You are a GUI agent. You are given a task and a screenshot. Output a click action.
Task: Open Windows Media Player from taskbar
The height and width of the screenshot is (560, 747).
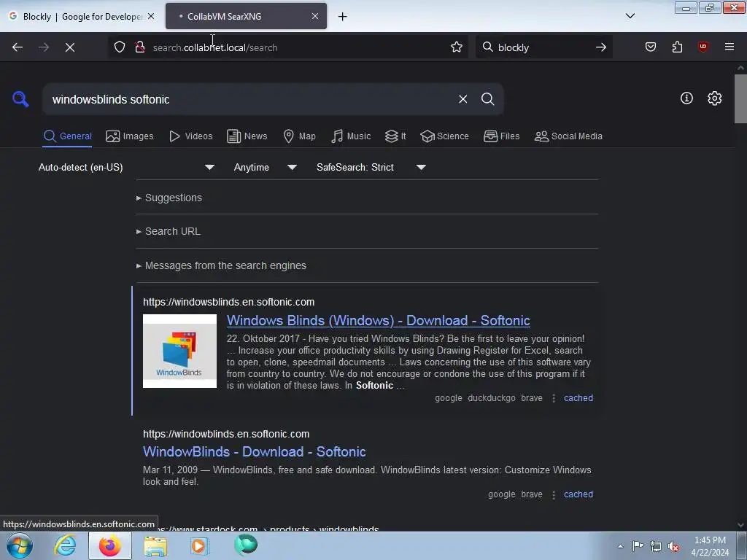tap(200, 545)
